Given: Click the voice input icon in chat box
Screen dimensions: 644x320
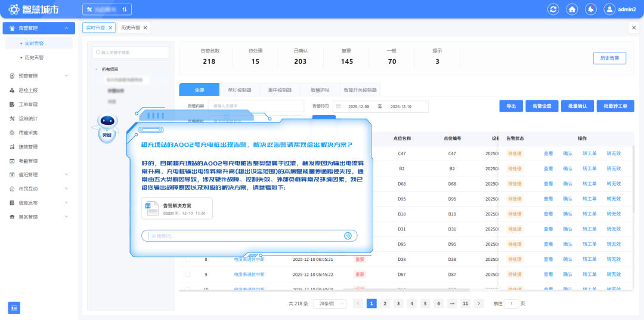Looking at the screenshot, I should (x=348, y=236).
